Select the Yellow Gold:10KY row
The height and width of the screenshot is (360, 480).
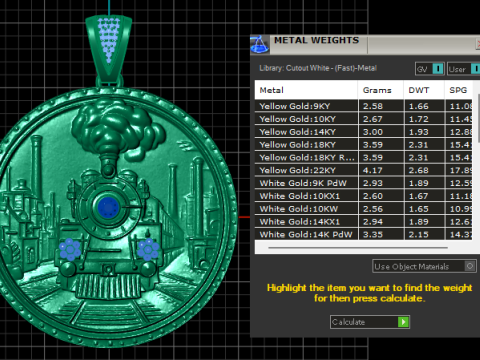click(363, 119)
